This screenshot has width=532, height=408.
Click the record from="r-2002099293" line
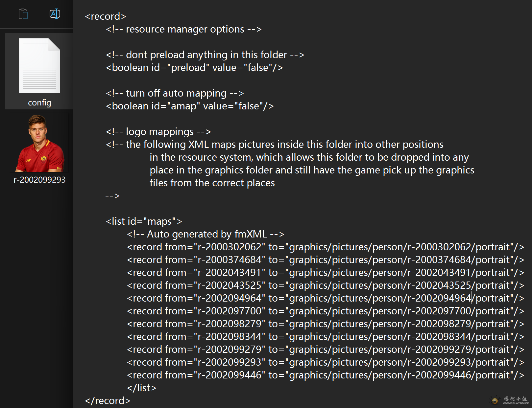pos(326,362)
